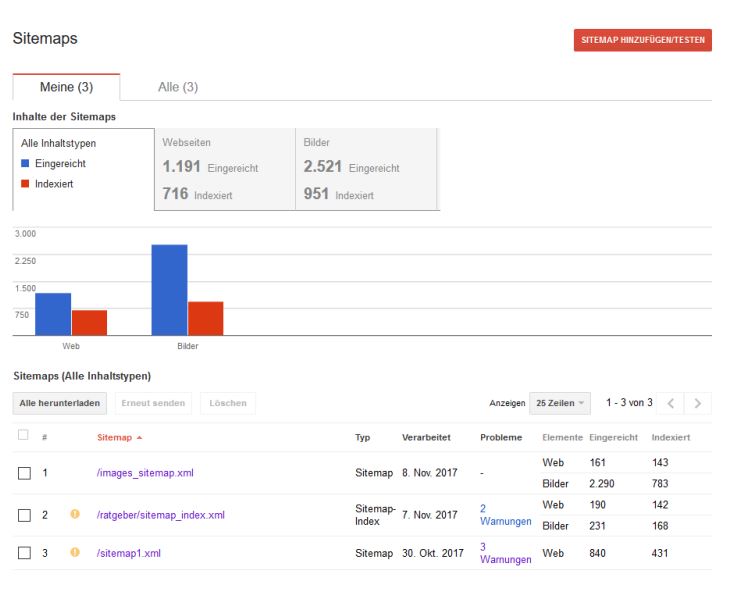Open the 2 Warnungen link
733x591 pixels.
coord(505,515)
